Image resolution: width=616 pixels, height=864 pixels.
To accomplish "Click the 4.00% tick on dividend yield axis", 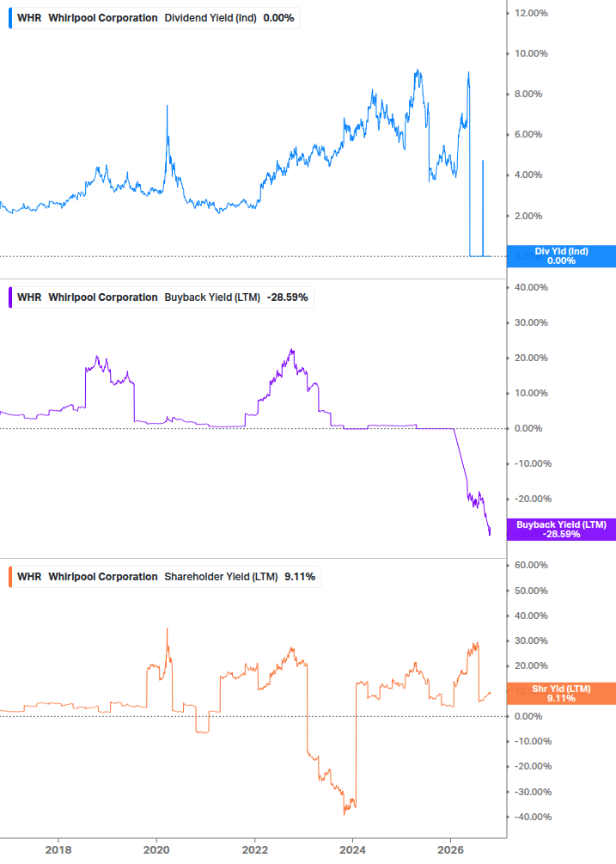I will [x=528, y=175].
